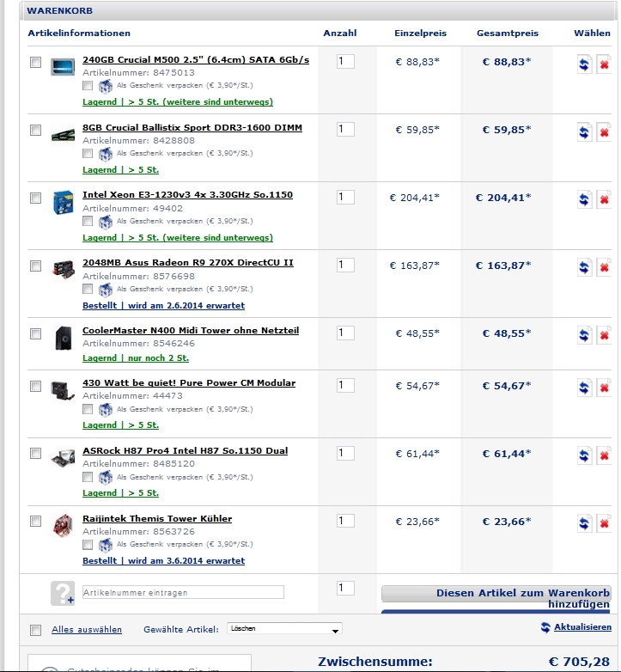Tick the CoolerMaster N400 row checkbox
This screenshot has width=621, height=672.
(x=35, y=333)
